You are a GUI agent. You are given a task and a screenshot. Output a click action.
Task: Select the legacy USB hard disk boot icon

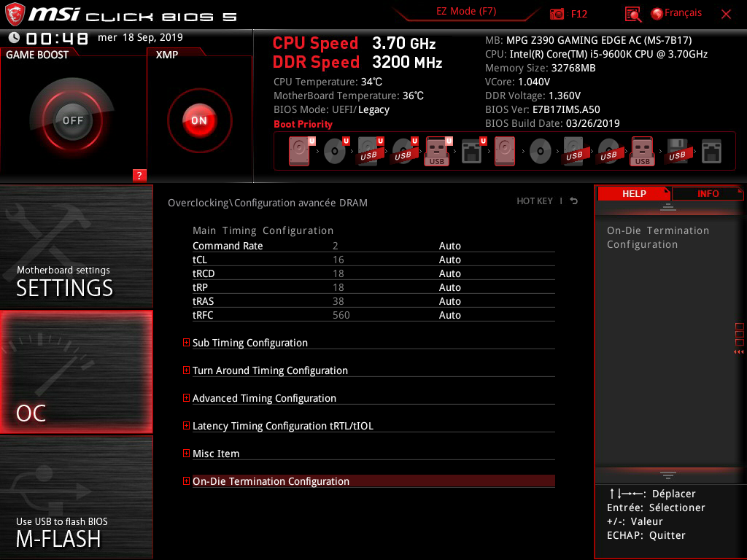(574, 151)
